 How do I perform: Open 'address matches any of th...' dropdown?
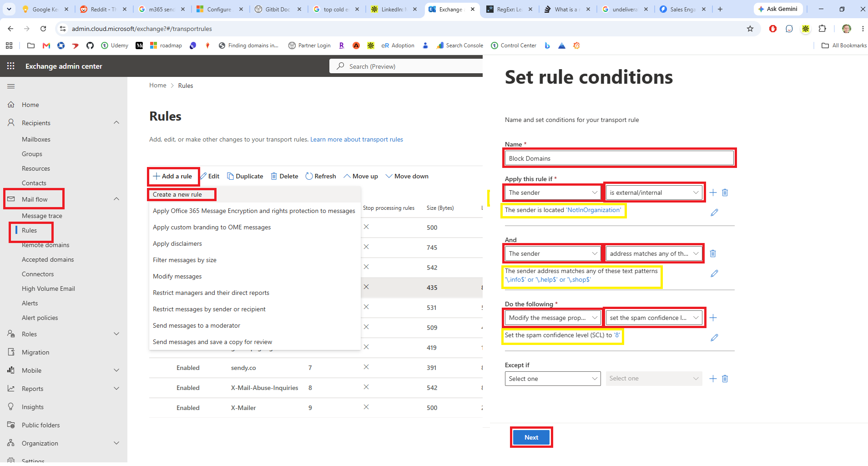tap(654, 253)
